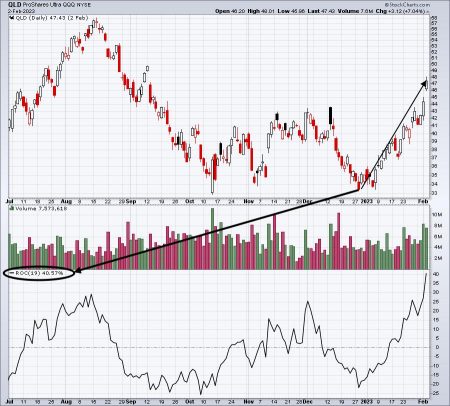450x406 pixels.
Task: Click the tall black candle in mid-December
Action: (331, 115)
